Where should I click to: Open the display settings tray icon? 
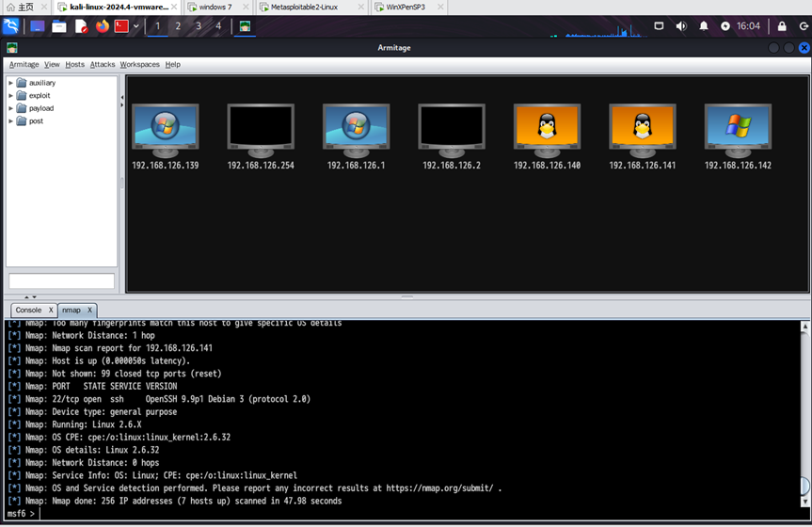tap(659, 26)
